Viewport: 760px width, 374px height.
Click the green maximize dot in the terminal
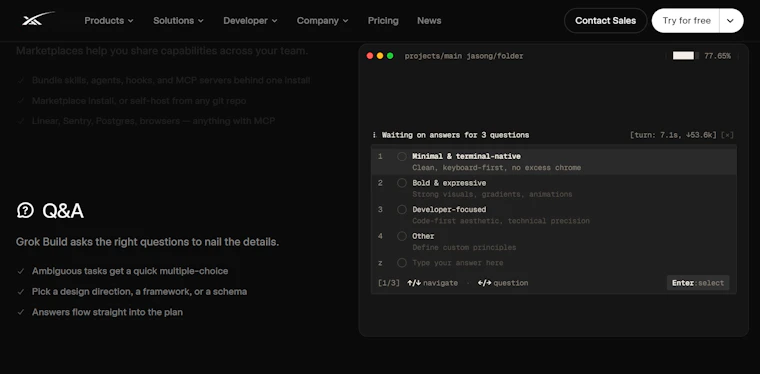click(390, 56)
